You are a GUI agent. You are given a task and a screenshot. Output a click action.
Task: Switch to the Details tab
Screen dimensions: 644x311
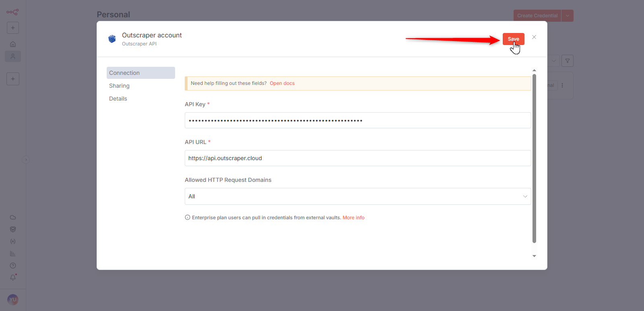tap(118, 99)
